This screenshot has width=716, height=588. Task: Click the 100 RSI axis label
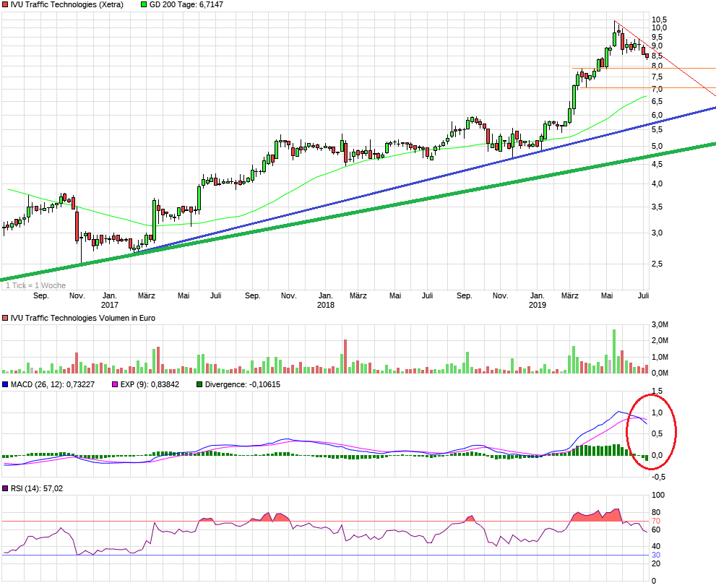click(658, 495)
